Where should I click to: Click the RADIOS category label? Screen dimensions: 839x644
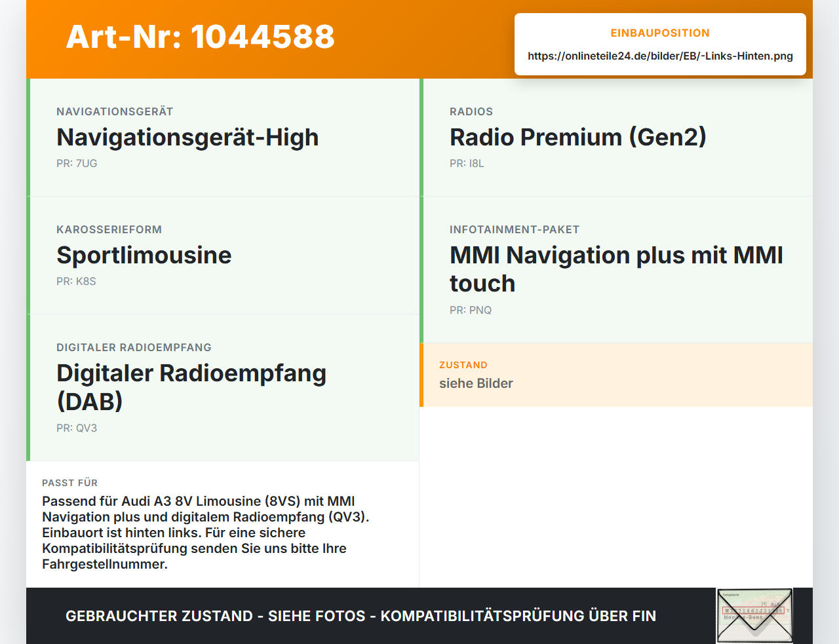point(471,111)
